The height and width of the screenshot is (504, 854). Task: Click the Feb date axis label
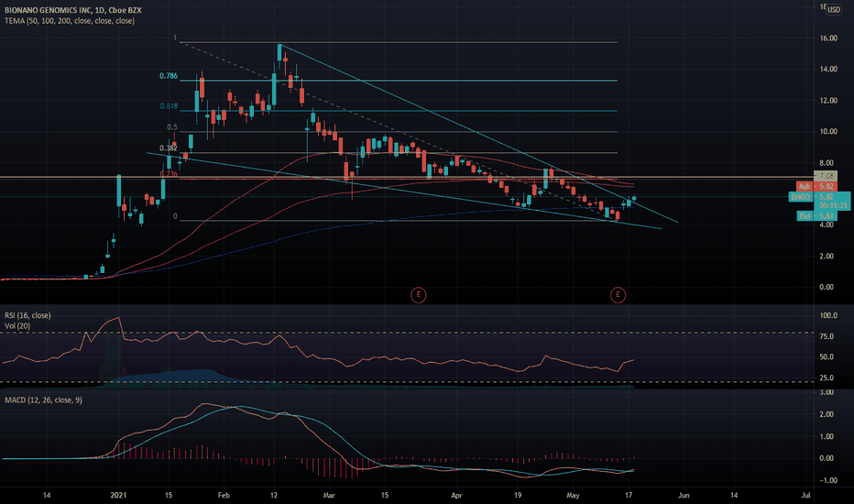pyautogui.click(x=224, y=495)
